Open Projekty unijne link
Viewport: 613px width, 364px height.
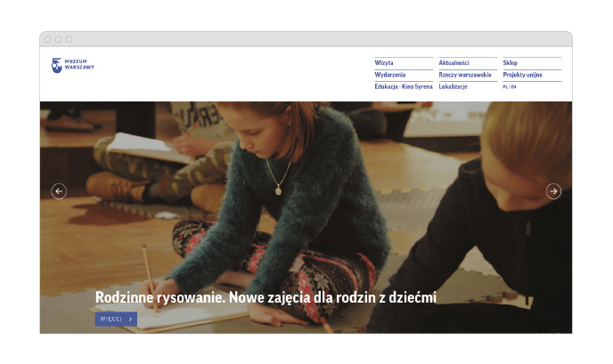(522, 75)
